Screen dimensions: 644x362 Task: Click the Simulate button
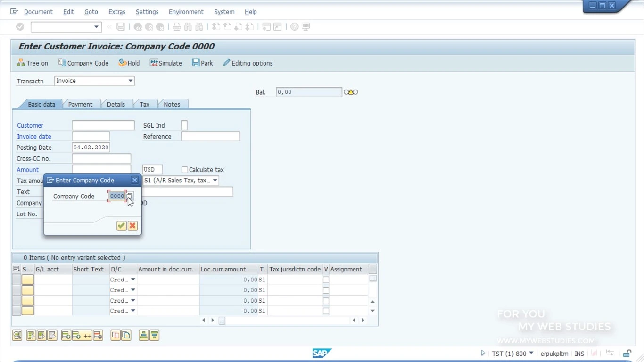click(166, 63)
